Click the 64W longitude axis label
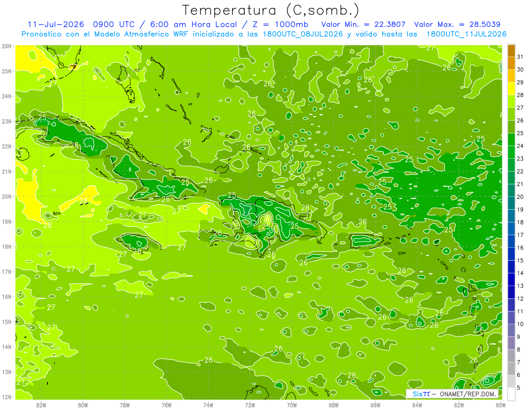The width and height of the screenshot is (532, 411). (x=417, y=405)
